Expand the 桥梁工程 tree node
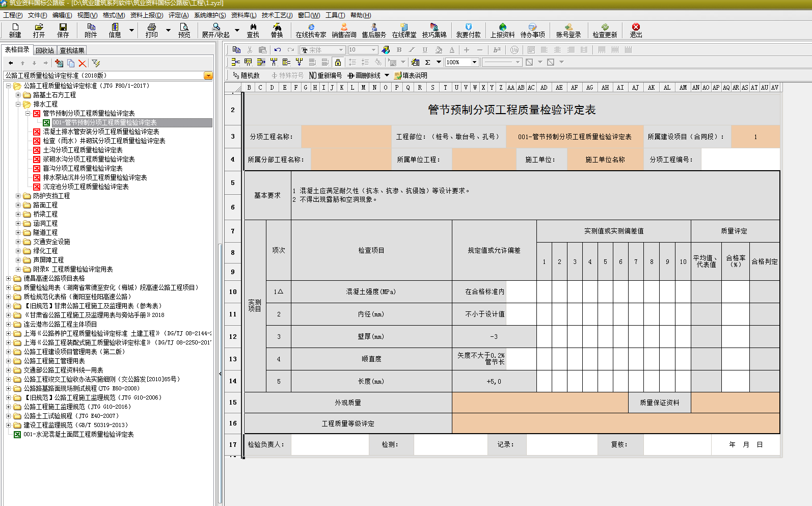Screen dimensions: 812x506 [18, 214]
